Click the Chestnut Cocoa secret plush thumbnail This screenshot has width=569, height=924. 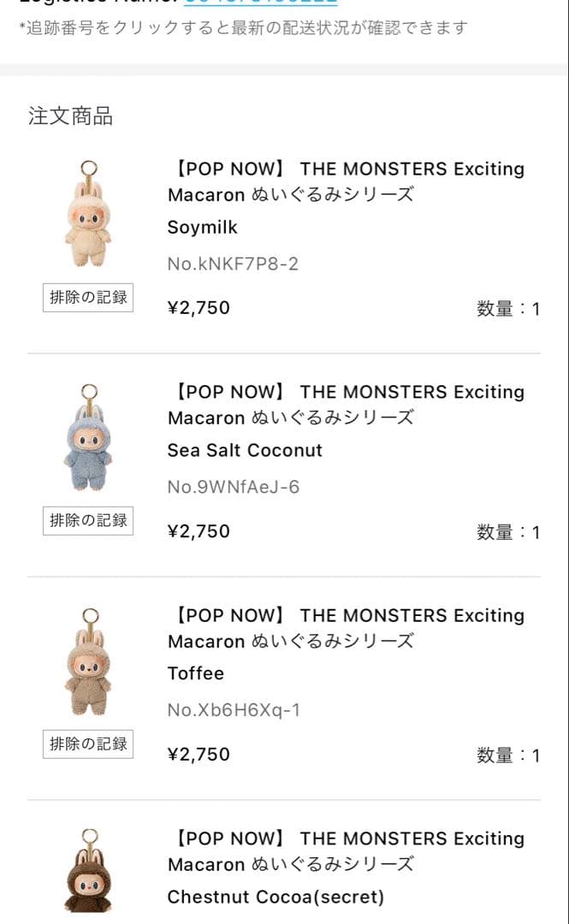point(86,873)
